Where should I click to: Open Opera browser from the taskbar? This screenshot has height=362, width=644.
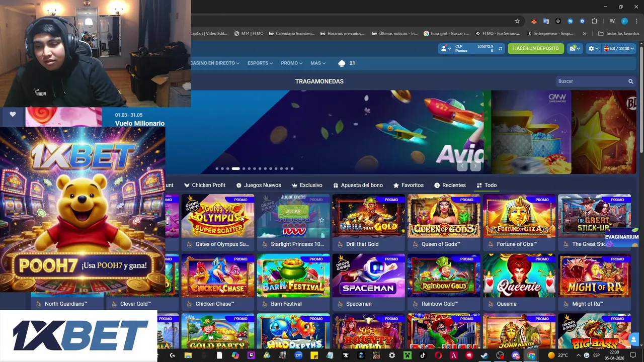point(438,355)
